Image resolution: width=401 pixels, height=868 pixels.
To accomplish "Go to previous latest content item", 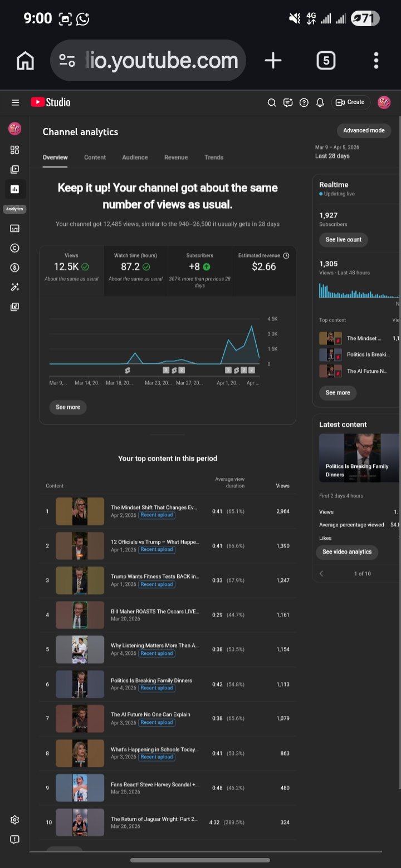I will [321, 574].
